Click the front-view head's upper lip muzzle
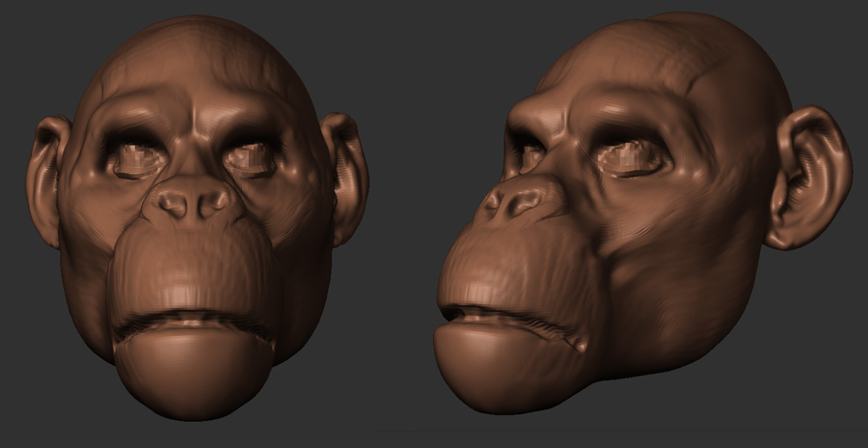868x448 pixels. pos(193,270)
